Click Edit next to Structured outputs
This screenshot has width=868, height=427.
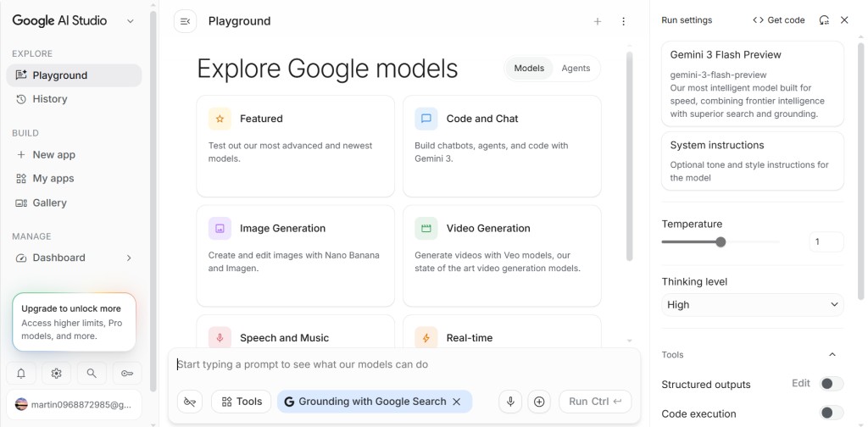[x=800, y=383]
